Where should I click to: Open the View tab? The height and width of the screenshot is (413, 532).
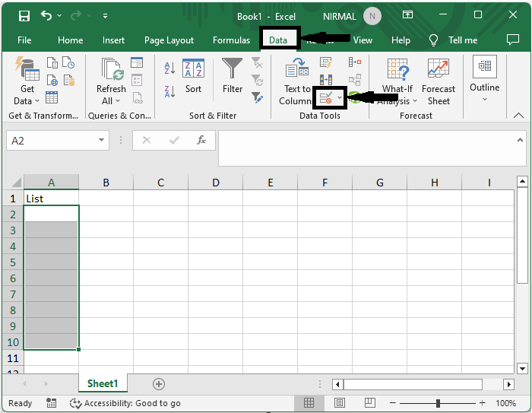363,40
